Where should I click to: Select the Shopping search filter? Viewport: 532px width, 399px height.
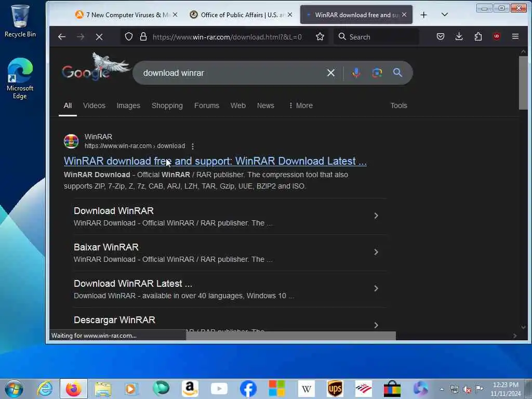click(x=167, y=105)
